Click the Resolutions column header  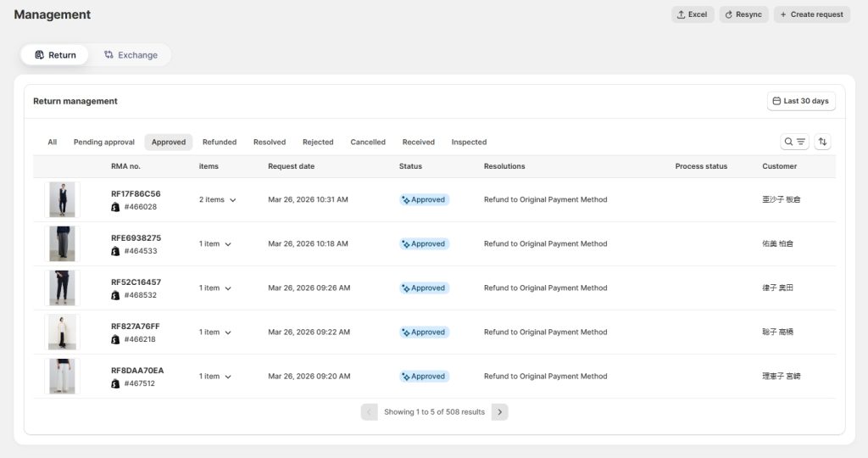click(x=504, y=166)
